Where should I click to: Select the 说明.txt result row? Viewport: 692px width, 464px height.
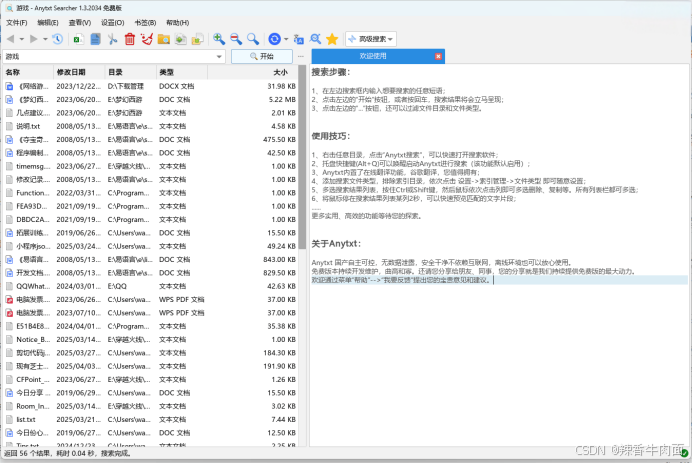click(x=150, y=126)
